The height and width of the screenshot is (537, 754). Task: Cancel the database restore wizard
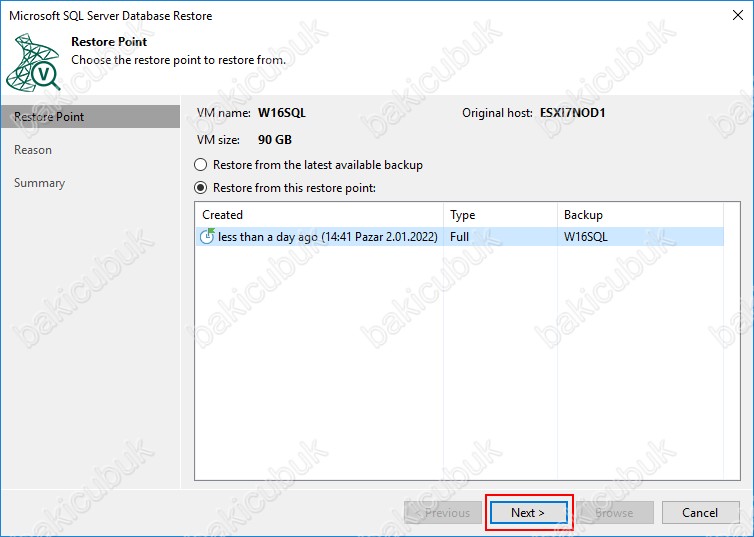pos(700,513)
